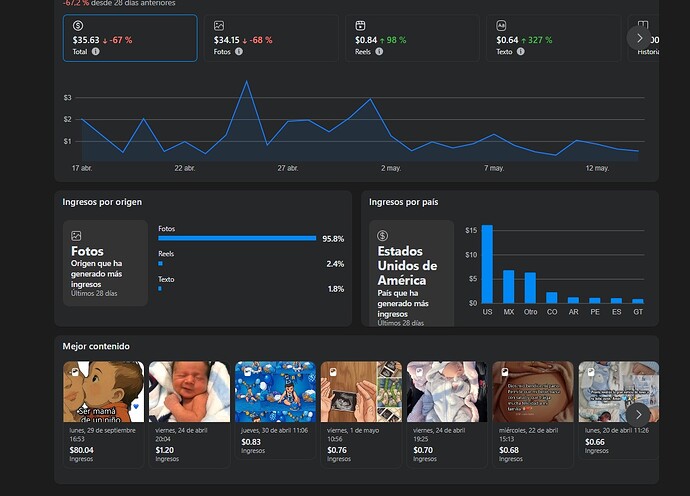Click the reels icon on Reels card
The image size is (690, 496).
click(360, 26)
